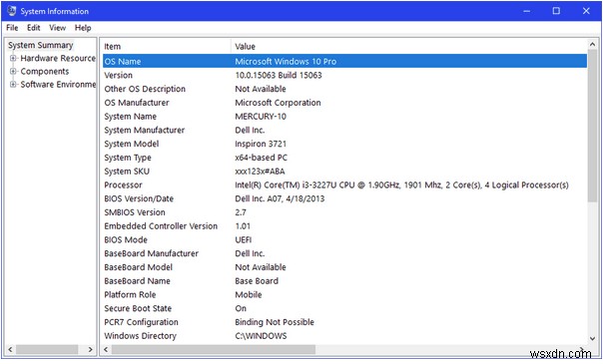Viewport: 603px width, 364px height.
Task: Select the System Manufacturer row
Action: (x=344, y=131)
